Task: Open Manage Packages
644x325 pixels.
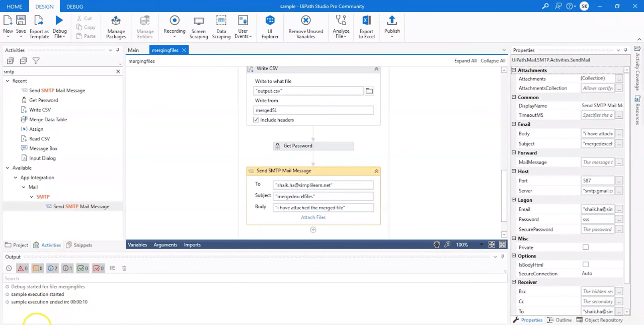Action: point(116,25)
